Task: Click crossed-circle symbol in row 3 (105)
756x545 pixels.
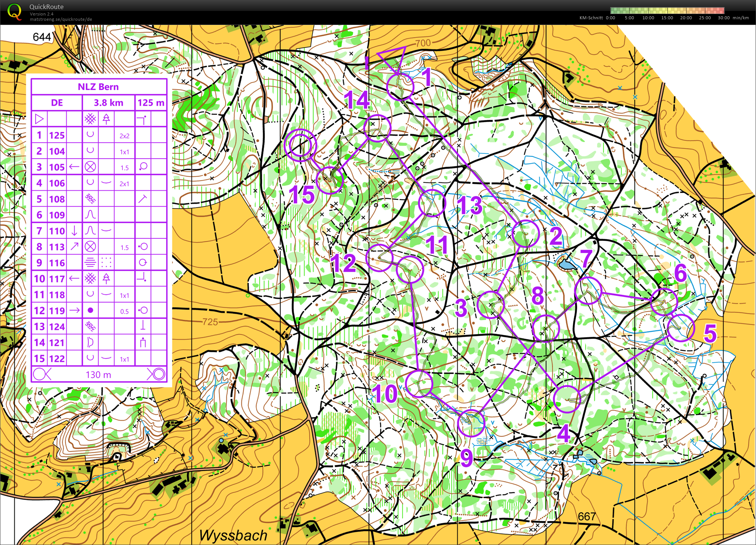Action: [x=90, y=167]
